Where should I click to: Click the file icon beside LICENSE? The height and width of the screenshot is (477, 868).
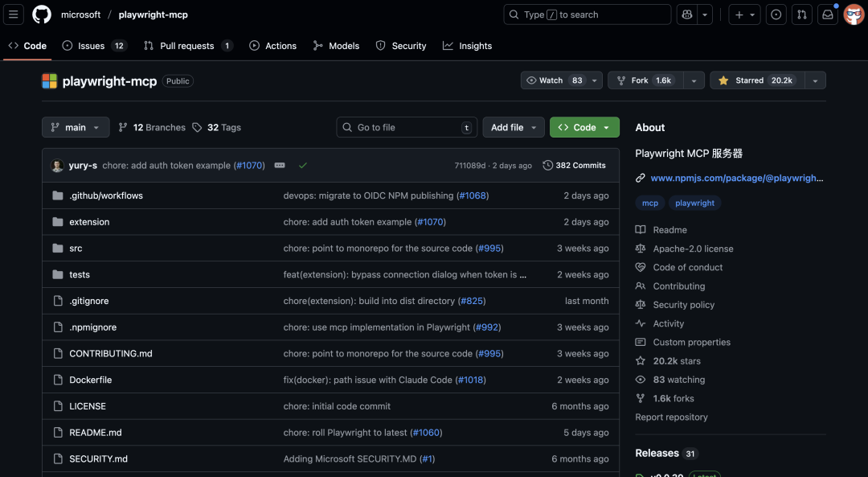coord(58,406)
